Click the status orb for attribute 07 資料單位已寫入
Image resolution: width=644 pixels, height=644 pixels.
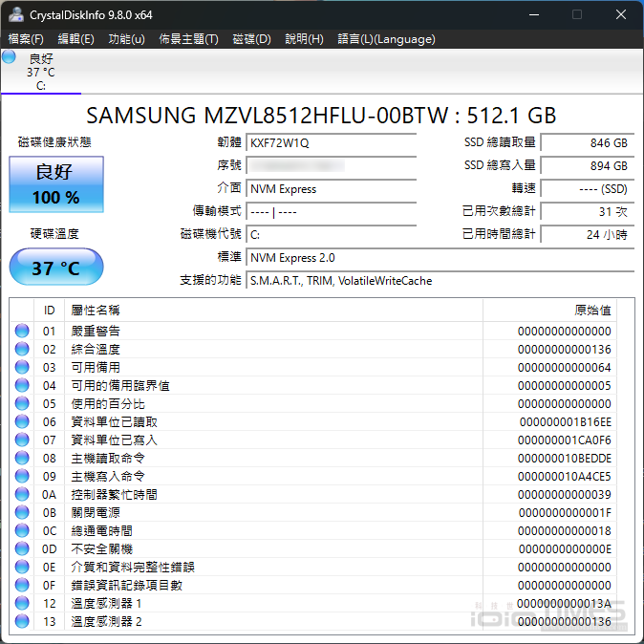coord(22,440)
